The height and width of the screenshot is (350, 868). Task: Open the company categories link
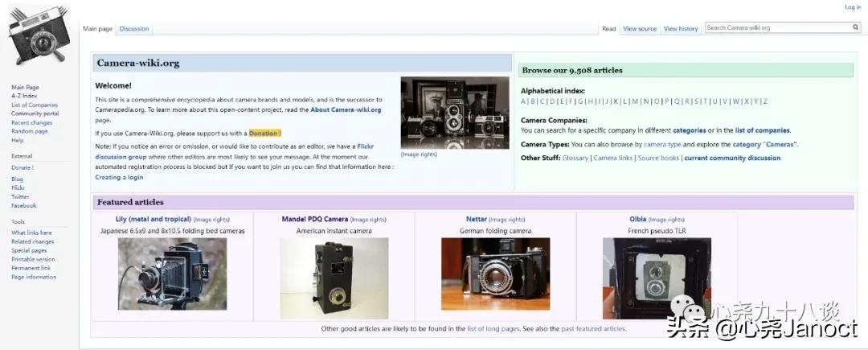coord(690,130)
